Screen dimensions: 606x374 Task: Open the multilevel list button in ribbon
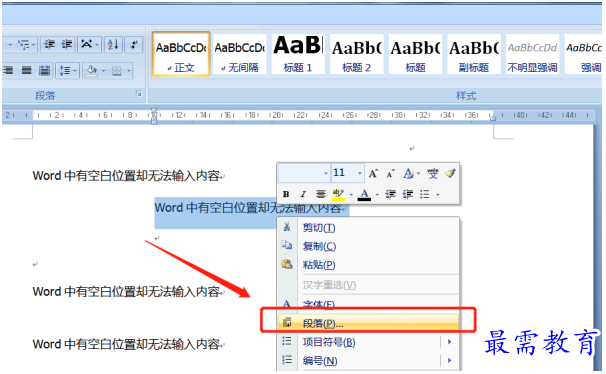click(24, 45)
